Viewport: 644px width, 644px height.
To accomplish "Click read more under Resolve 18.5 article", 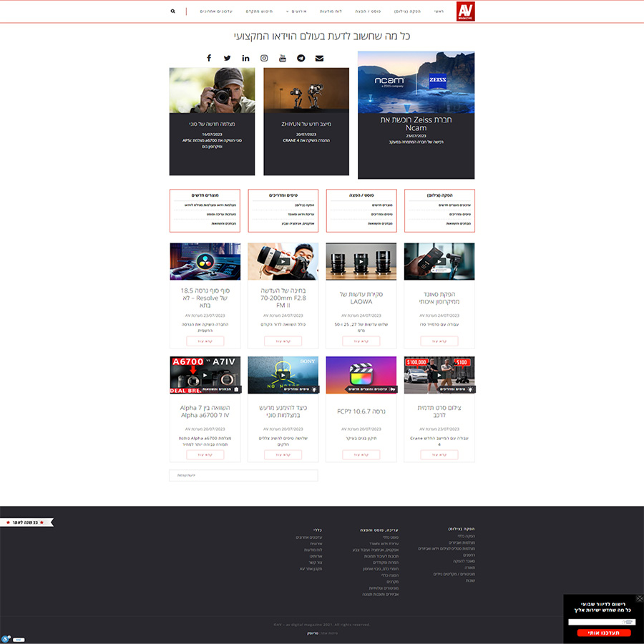I will (x=205, y=341).
